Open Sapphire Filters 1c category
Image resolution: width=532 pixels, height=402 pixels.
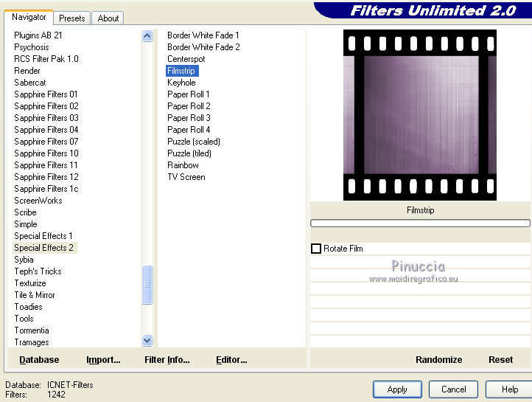tap(46, 189)
